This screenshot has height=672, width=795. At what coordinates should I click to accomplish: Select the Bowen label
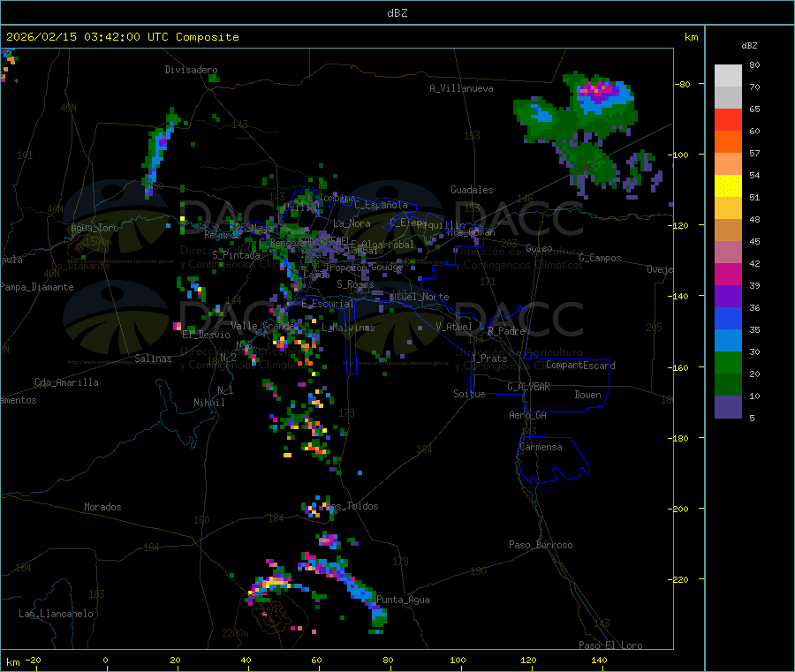click(587, 395)
